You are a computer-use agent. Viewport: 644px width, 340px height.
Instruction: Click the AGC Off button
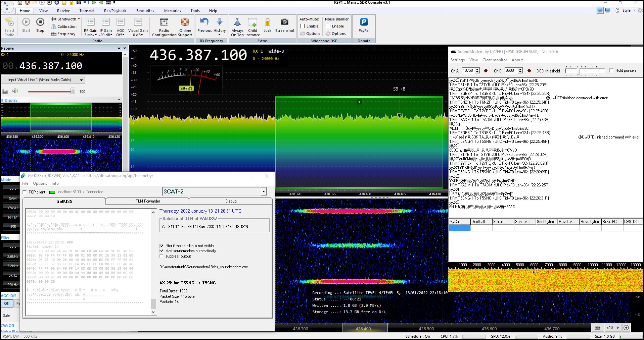click(7, 303)
